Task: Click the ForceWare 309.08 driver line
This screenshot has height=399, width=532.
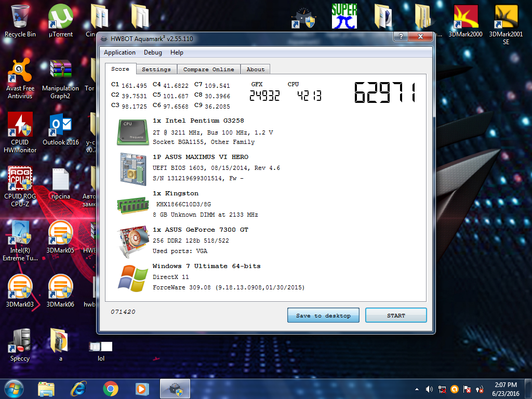Action: [x=229, y=287]
